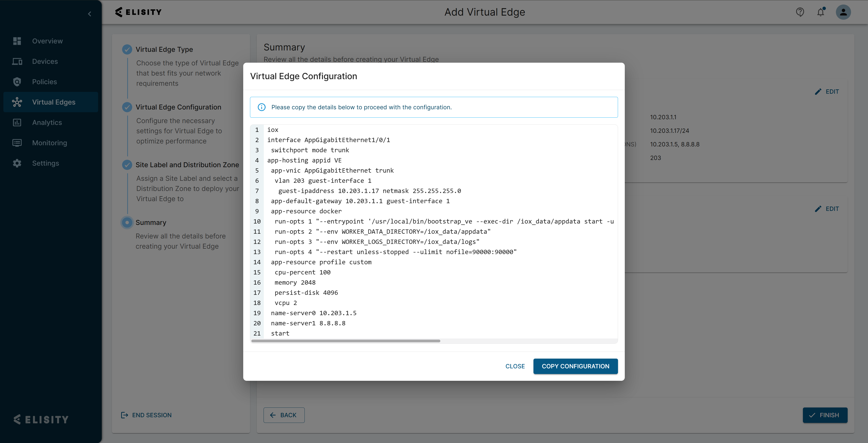Click the Summary step indicator circle
The width and height of the screenshot is (868, 443).
pyautogui.click(x=127, y=222)
